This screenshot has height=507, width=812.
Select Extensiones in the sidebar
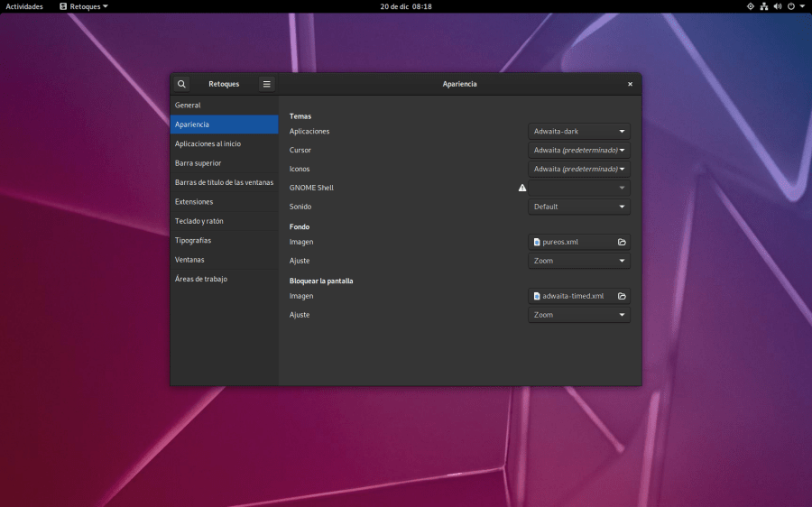click(194, 202)
